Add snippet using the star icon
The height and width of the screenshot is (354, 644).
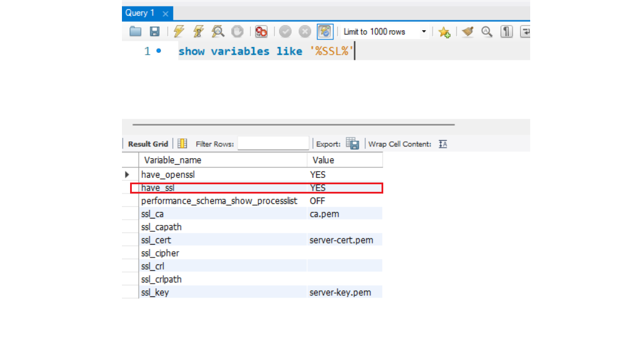point(444,31)
